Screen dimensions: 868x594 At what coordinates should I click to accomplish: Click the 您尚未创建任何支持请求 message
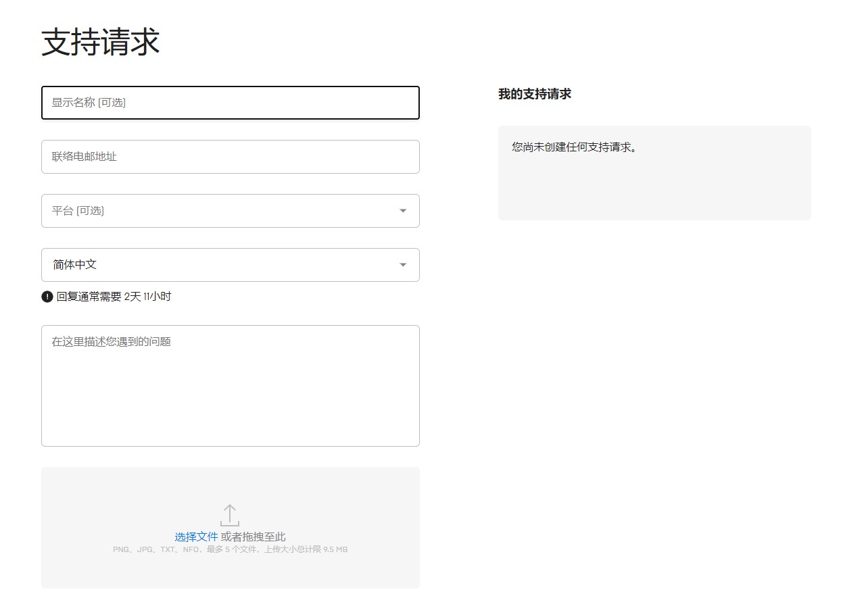coord(575,147)
